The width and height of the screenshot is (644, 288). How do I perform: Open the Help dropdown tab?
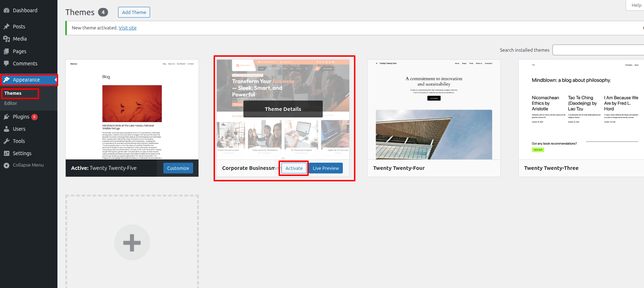point(636,5)
